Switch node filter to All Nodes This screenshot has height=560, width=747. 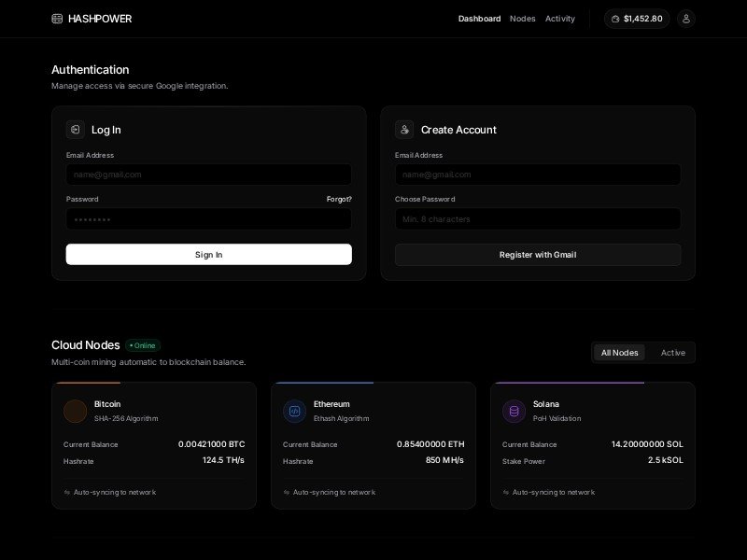click(619, 353)
